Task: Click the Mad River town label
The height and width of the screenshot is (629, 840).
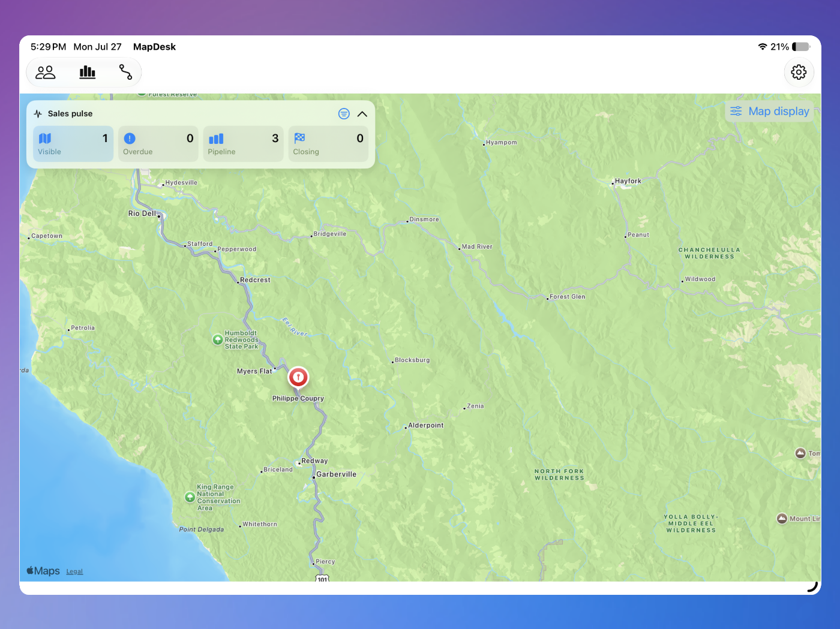Action: [477, 247]
